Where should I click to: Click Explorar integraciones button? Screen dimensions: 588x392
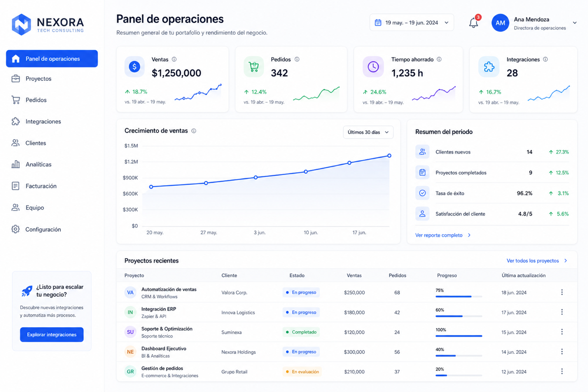(52, 335)
